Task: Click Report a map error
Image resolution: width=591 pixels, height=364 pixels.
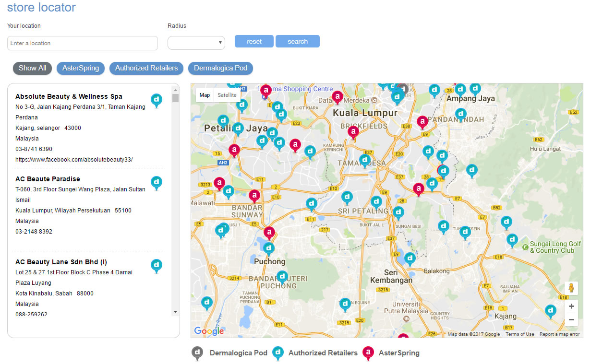Action: tap(559, 334)
